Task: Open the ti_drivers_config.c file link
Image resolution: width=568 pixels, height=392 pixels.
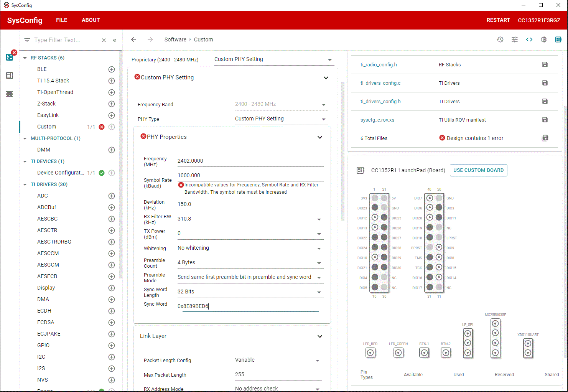Action: pos(380,83)
